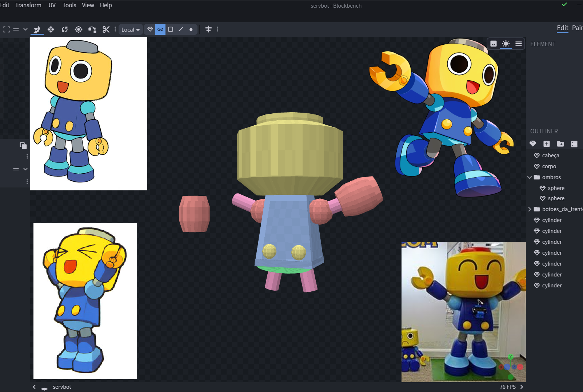Open the three-dot menu after the scissors tool
This screenshot has width=583, height=392.
(x=115, y=29)
